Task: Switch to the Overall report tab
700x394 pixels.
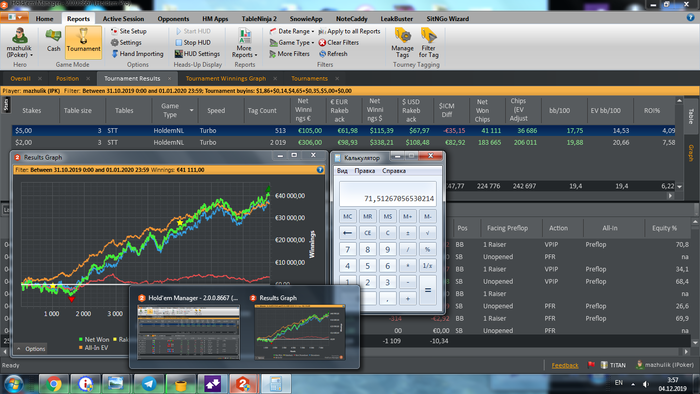Action: 20,79
